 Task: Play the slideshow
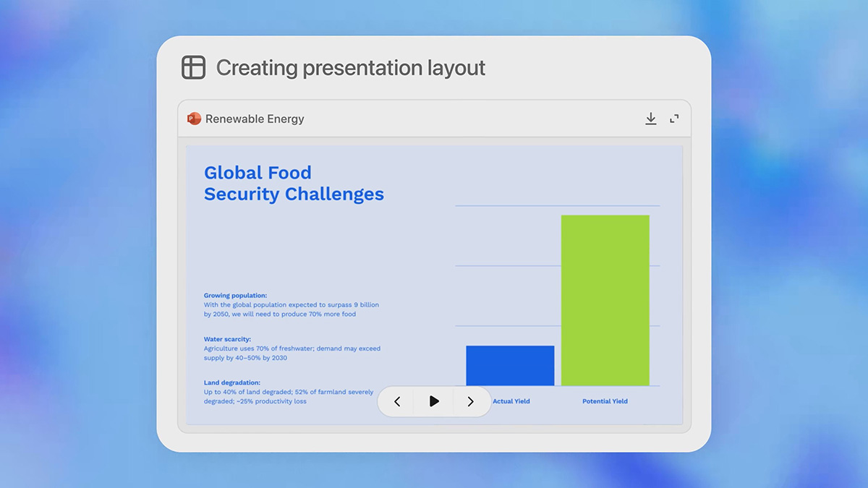[433, 401]
